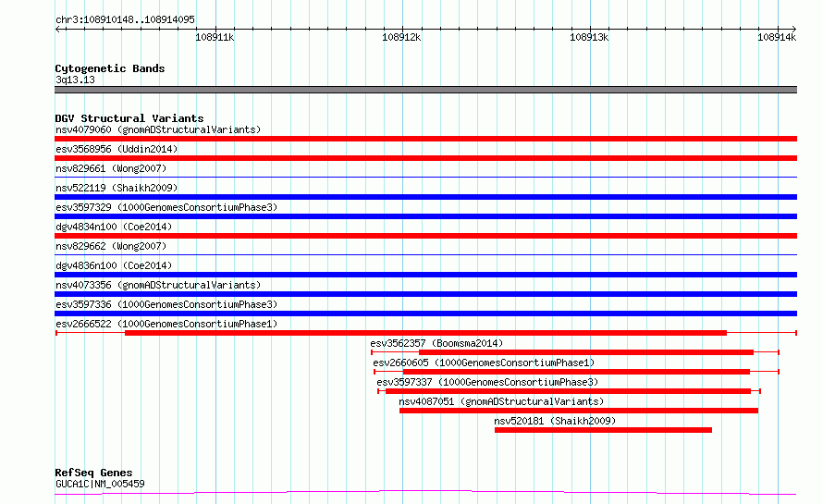
Task: Select the red bar under esv2660605
Action: pyautogui.click(x=576, y=372)
